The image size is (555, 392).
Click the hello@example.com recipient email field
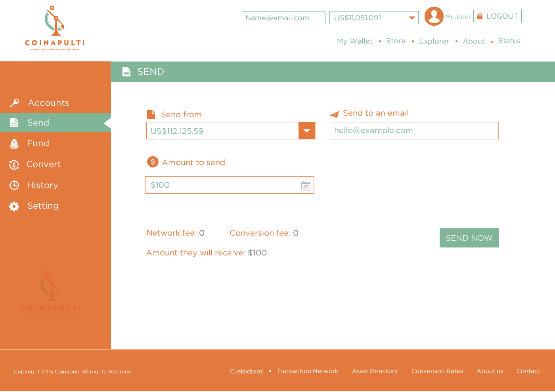414,131
